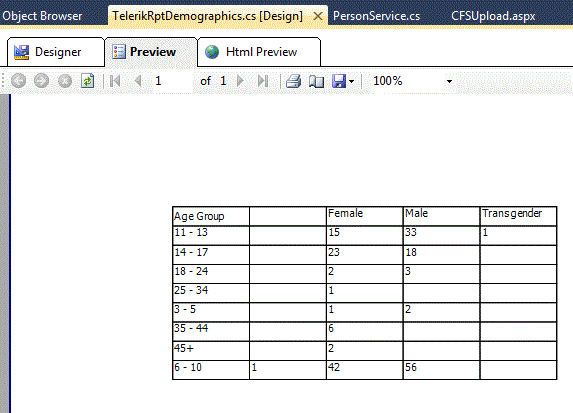
Task: Click Female value 2 in 45+ row
Action: (364, 351)
